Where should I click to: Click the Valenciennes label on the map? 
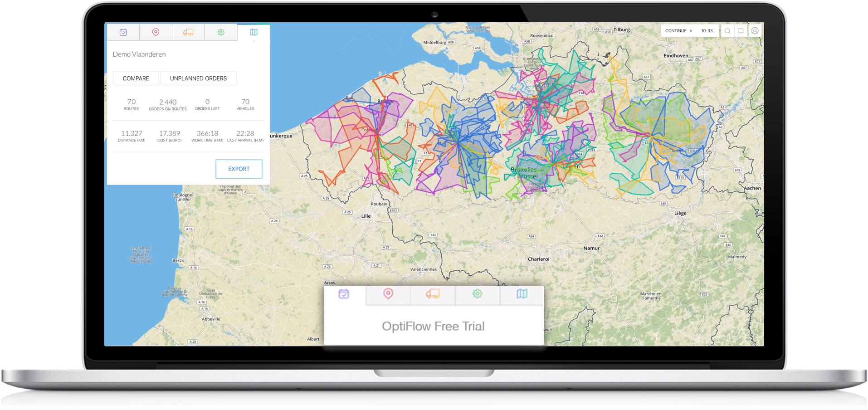(x=424, y=269)
